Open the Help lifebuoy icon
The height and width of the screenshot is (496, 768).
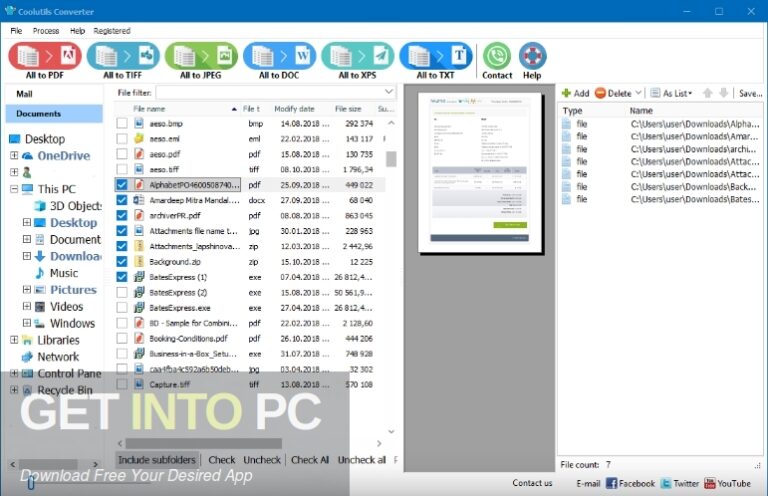[x=532, y=56]
